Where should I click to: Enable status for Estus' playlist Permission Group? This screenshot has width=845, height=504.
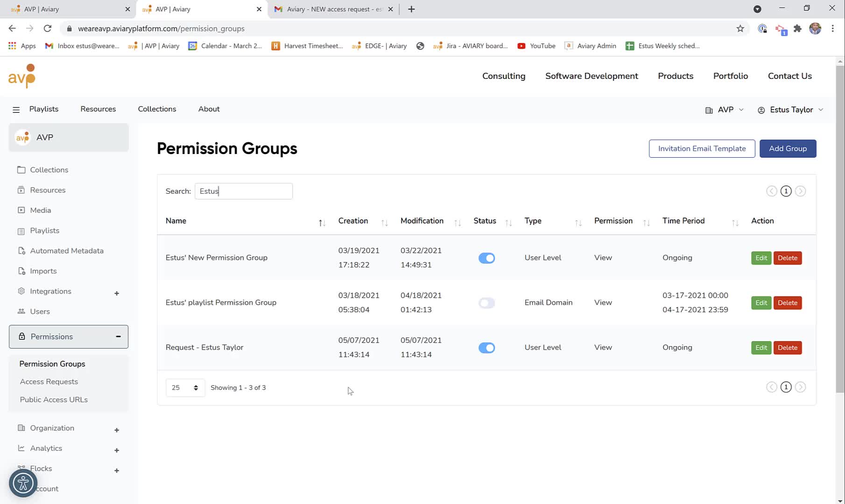(486, 303)
